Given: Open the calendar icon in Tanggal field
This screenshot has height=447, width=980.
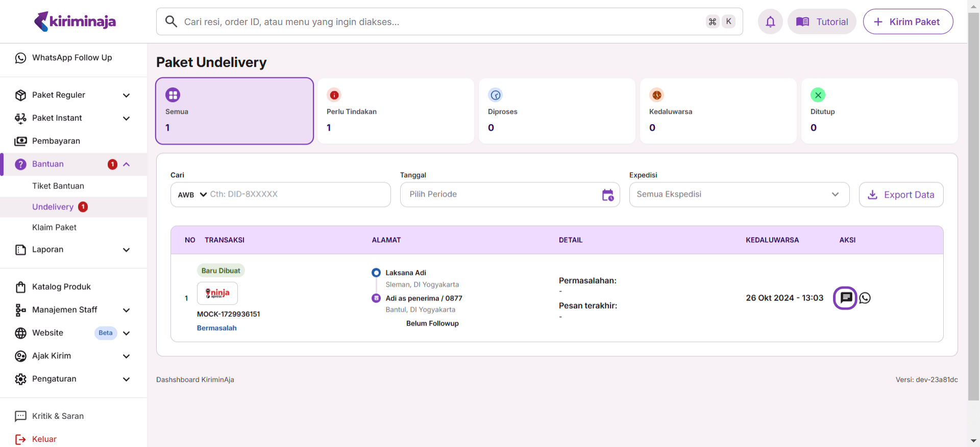Looking at the screenshot, I should point(607,195).
